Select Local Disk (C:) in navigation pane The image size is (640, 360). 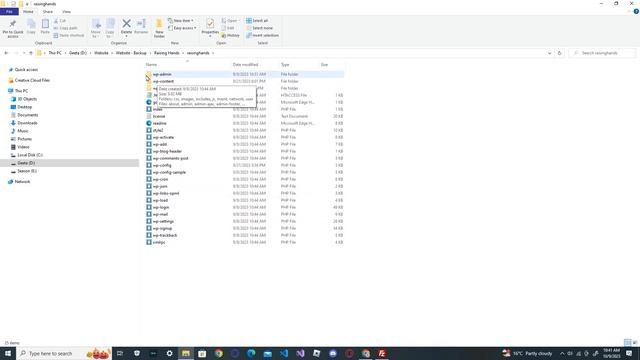(26, 155)
